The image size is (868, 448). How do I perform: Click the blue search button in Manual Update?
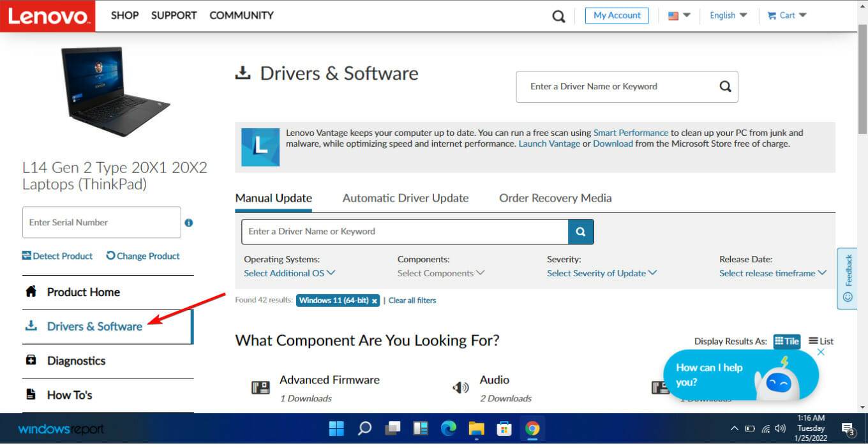point(581,232)
